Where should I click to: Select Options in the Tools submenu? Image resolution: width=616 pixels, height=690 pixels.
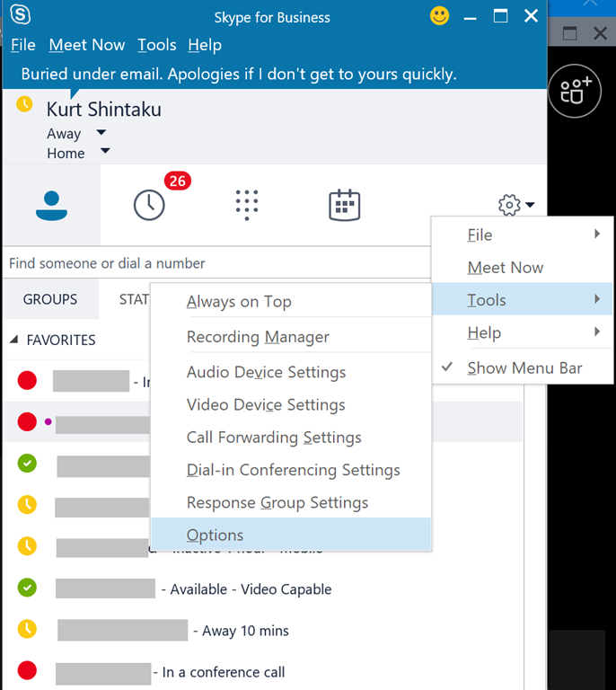216,535
